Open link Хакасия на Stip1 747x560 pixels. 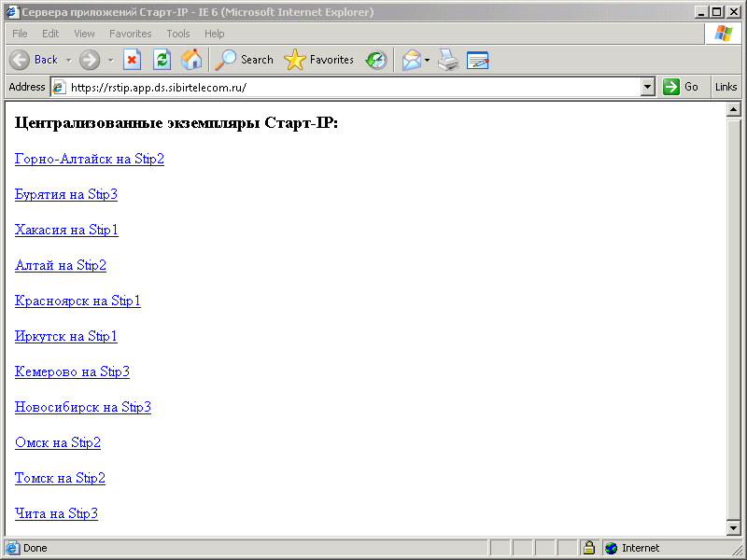(x=66, y=230)
